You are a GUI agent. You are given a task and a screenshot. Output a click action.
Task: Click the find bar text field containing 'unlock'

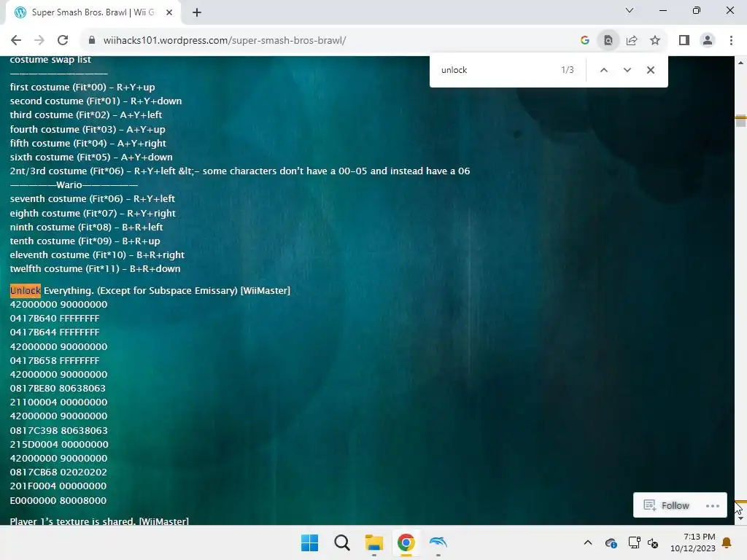coord(495,70)
